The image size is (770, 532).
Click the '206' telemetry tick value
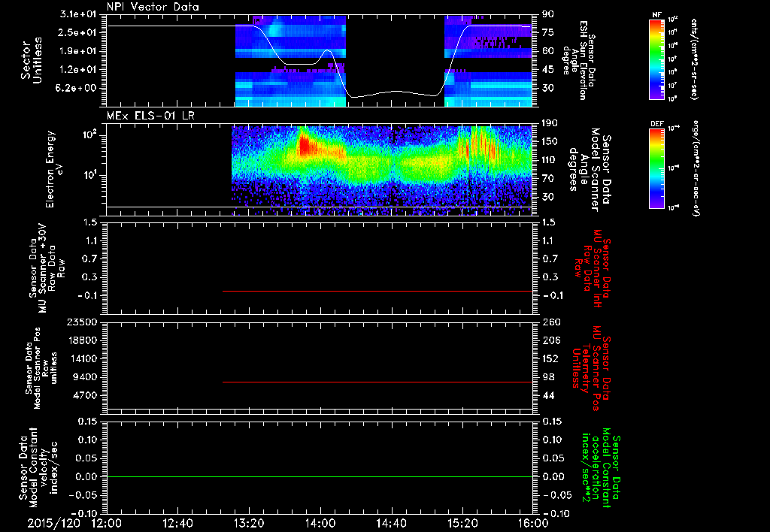551,340
